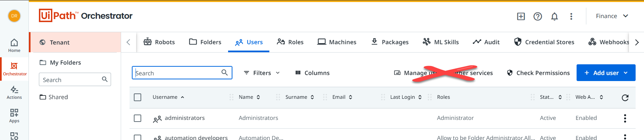Open Apps in the left sidebar
The height and width of the screenshot is (140, 644).
pos(14,116)
